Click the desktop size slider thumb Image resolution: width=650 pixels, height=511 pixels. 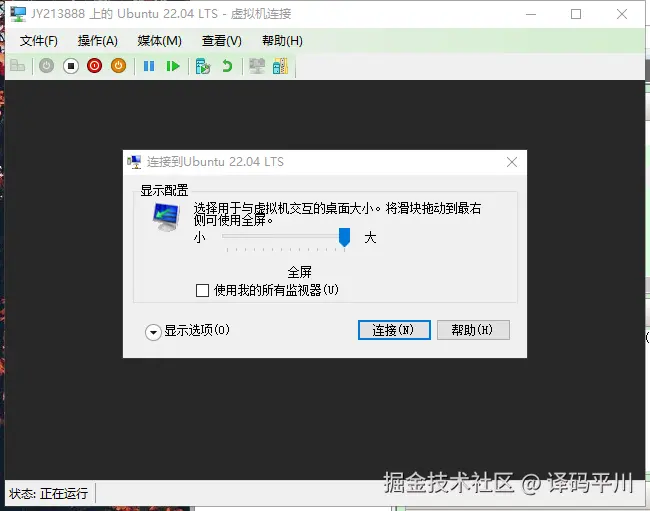pos(344,237)
